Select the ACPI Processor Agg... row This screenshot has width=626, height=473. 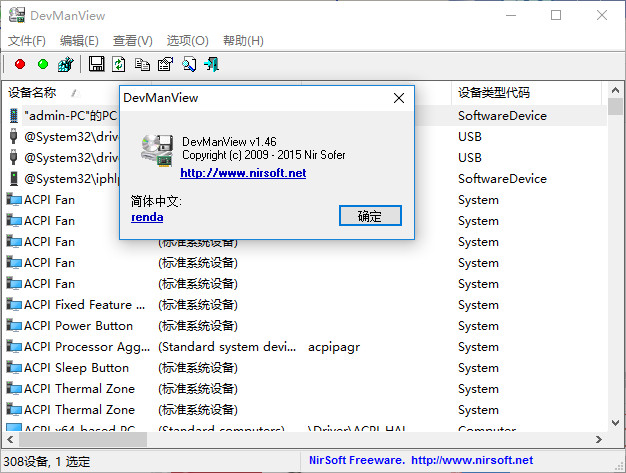point(305,346)
